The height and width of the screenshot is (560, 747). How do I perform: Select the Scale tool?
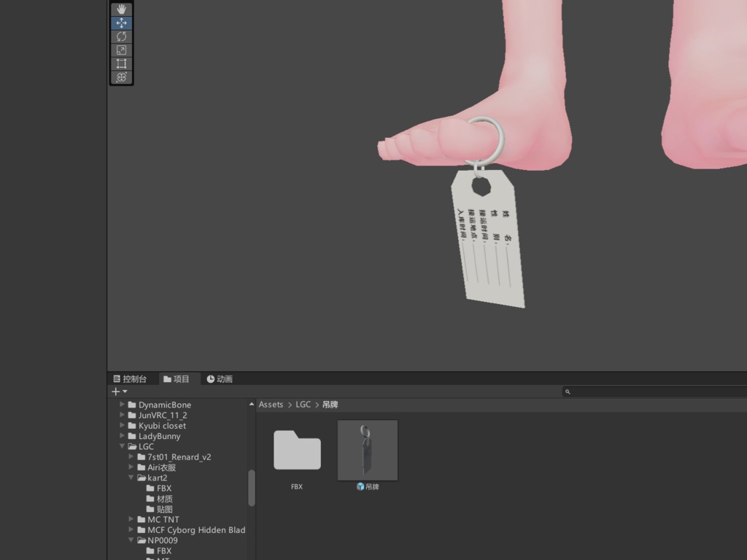coord(122,50)
